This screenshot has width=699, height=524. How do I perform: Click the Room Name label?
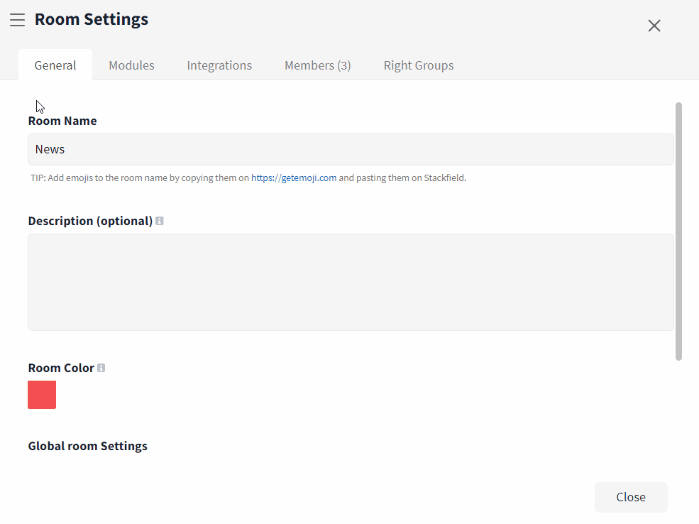(x=62, y=121)
